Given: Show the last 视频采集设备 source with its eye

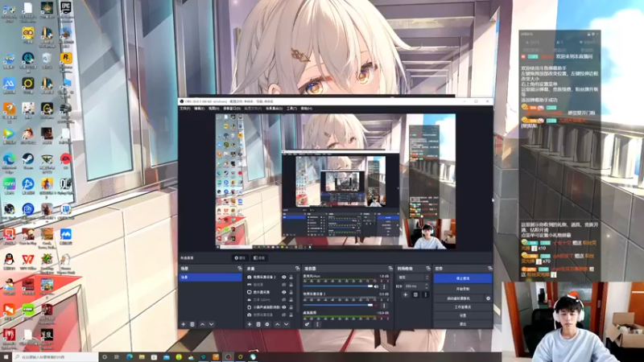Looking at the screenshot, I should (x=284, y=315).
